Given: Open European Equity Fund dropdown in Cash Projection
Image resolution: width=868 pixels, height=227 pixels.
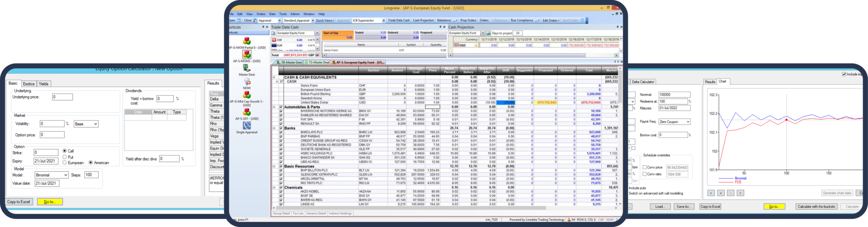Looking at the screenshot, I should 483,33.
